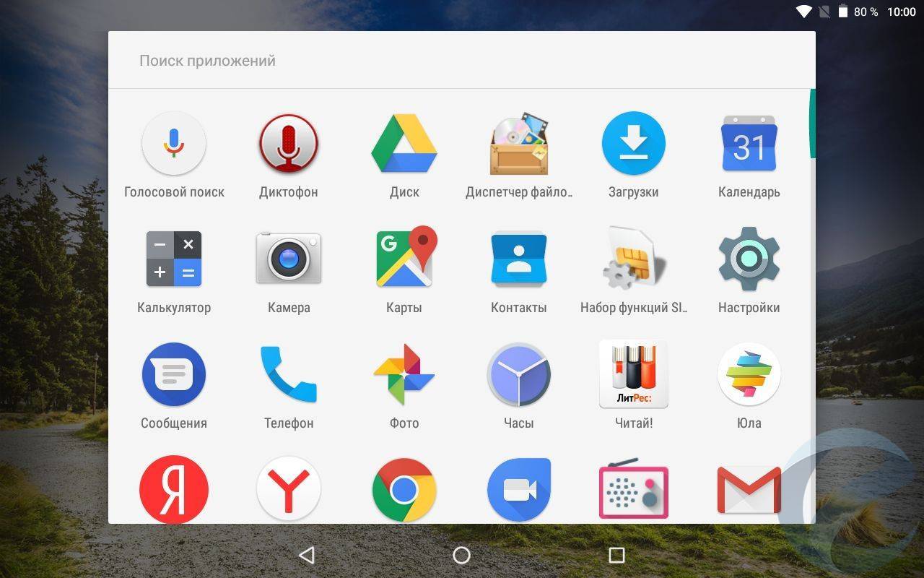The image size is (924, 578).
Task: Open the Контакты contacts app
Action: tap(518, 259)
